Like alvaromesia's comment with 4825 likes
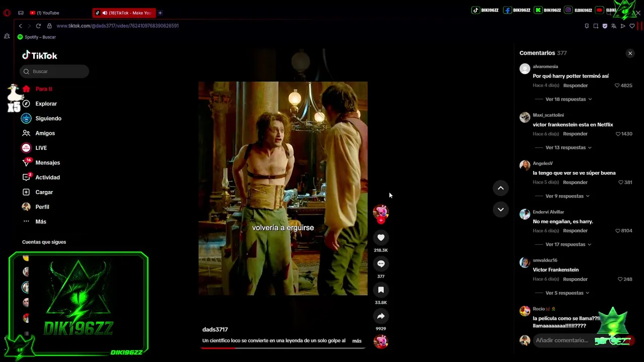 tap(617, 85)
